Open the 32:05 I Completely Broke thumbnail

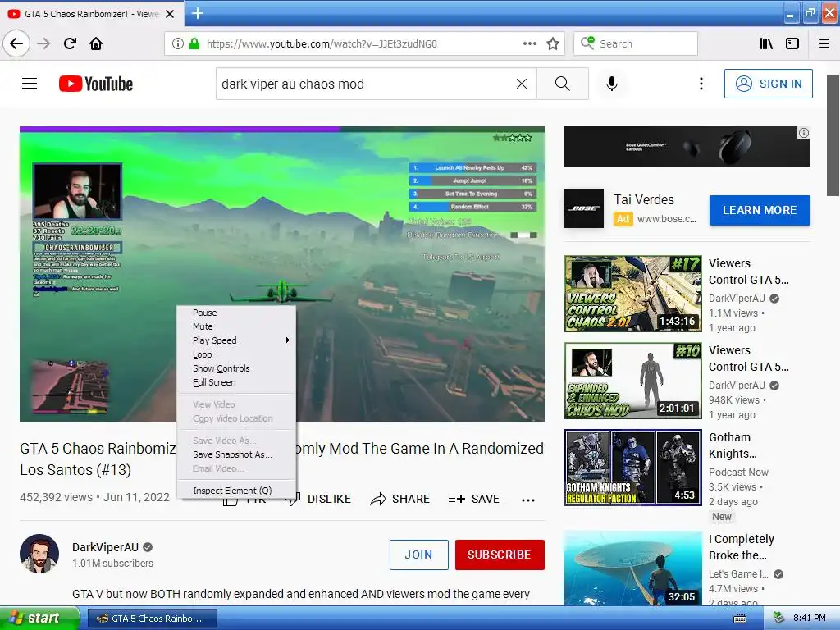pyautogui.click(x=632, y=568)
